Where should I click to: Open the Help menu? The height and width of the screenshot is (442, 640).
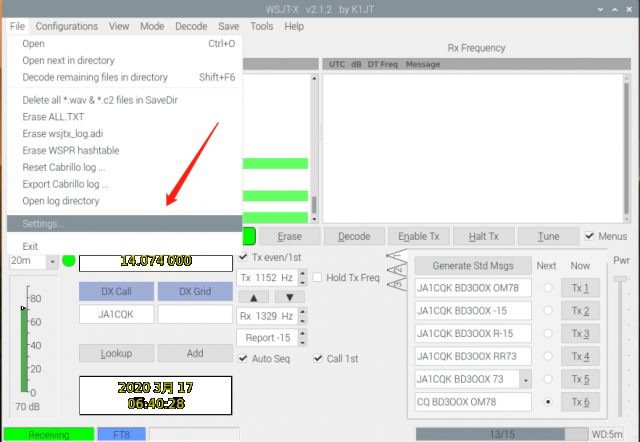coord(294,27)
